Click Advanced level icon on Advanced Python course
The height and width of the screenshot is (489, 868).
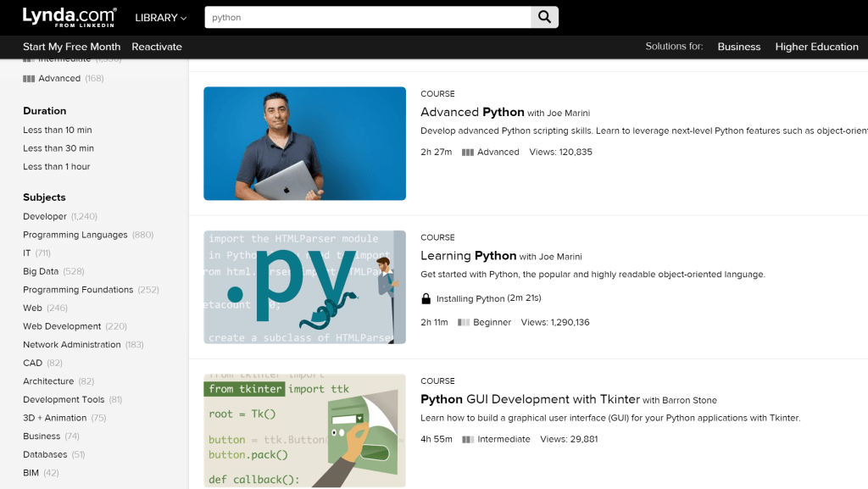468,153
